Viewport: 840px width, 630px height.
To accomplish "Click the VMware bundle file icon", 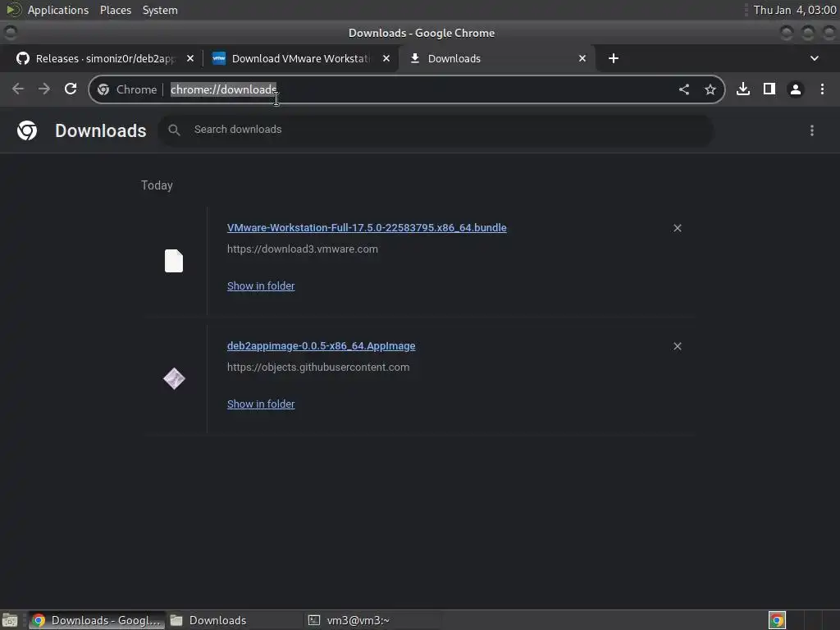I will coord(174,261).
